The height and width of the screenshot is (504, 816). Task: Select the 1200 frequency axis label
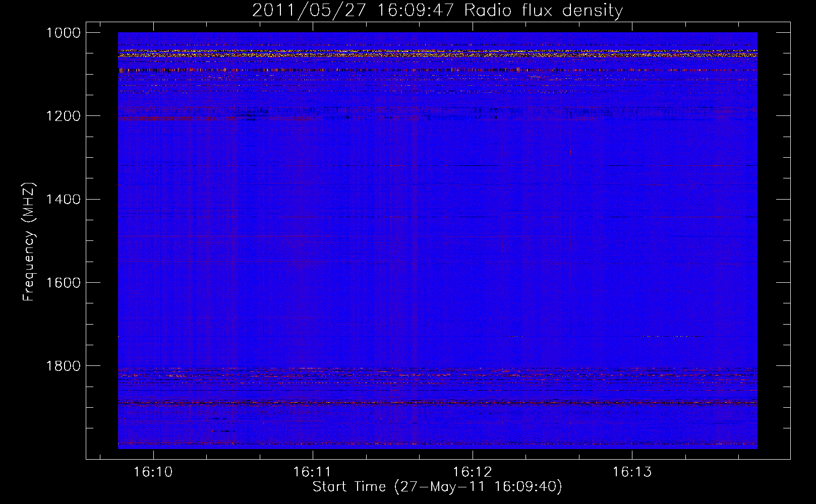[x=64, y=116]
